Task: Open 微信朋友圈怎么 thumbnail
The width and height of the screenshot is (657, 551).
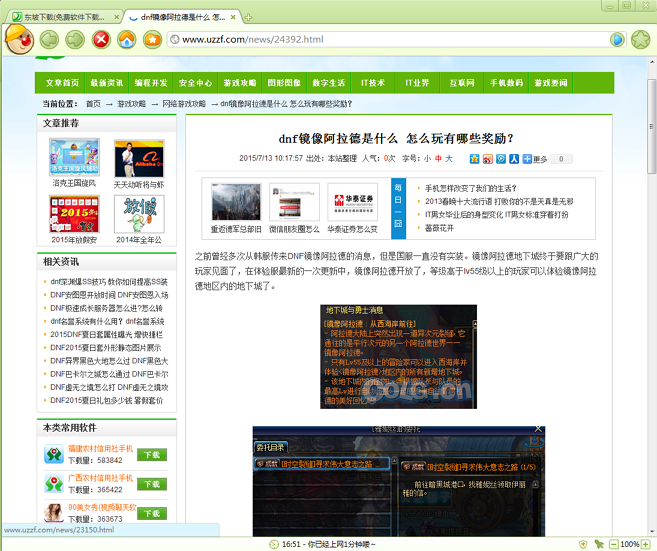Action: [294, 202]
